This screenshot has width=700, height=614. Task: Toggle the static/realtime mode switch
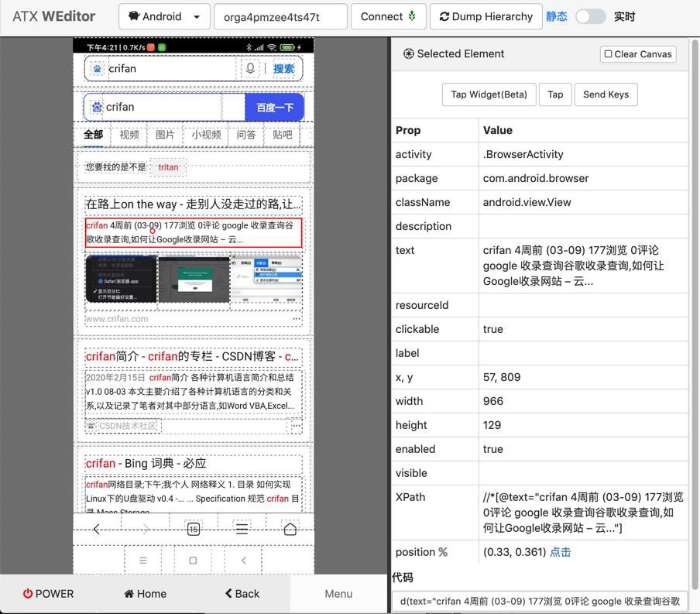590,17
